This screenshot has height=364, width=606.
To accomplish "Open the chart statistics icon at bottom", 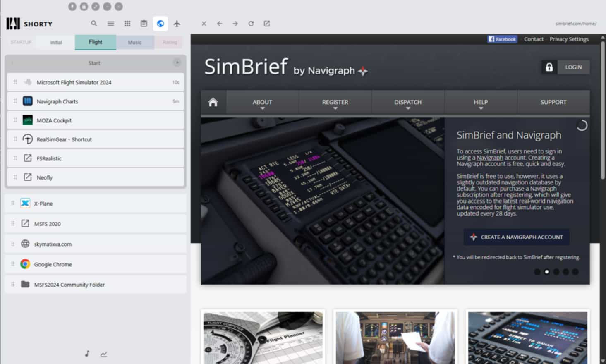I will [104, 354].
